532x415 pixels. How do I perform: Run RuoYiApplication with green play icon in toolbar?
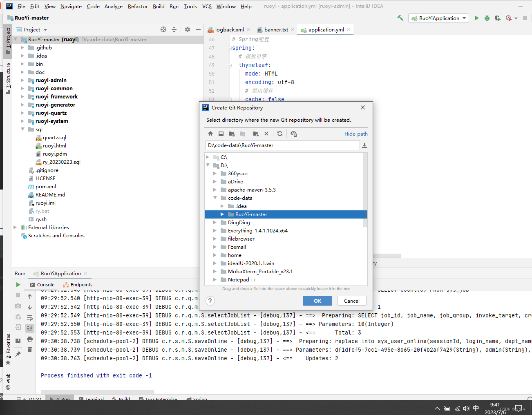pos(476,18)
